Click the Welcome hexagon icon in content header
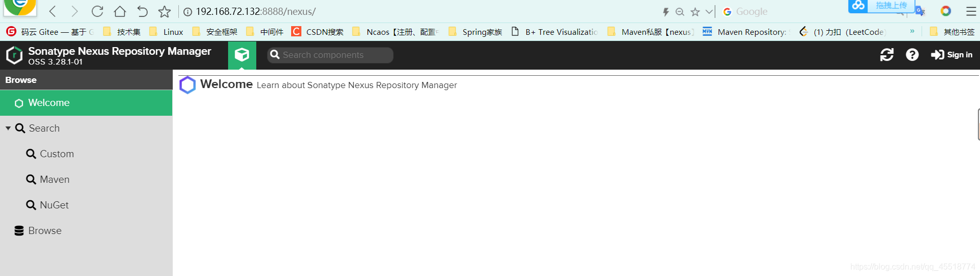Viewport: 980px width, 276px height. coord(188,85)
